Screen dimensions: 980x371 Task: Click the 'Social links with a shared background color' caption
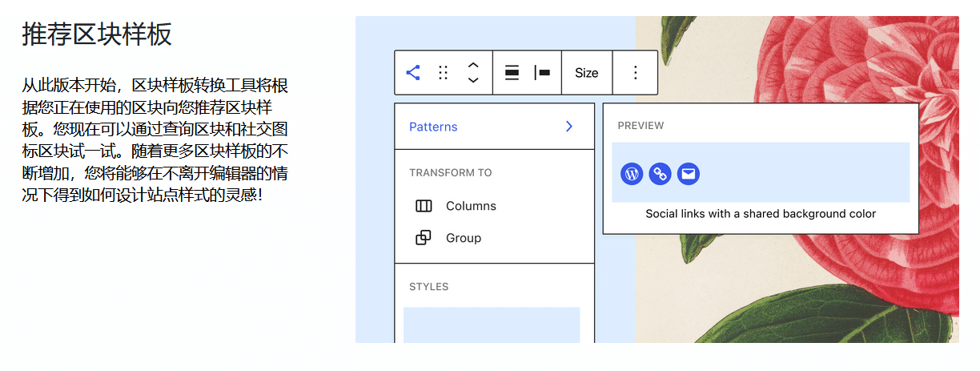click(761, 214)
